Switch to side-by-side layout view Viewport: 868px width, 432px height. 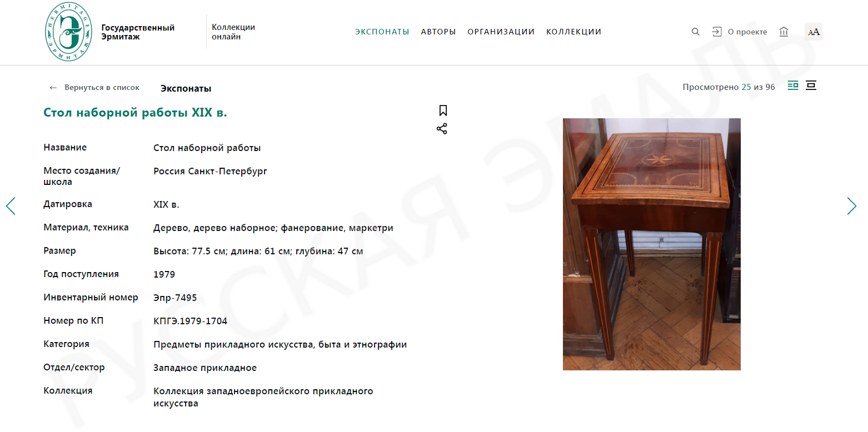click(x=793, y=86)
